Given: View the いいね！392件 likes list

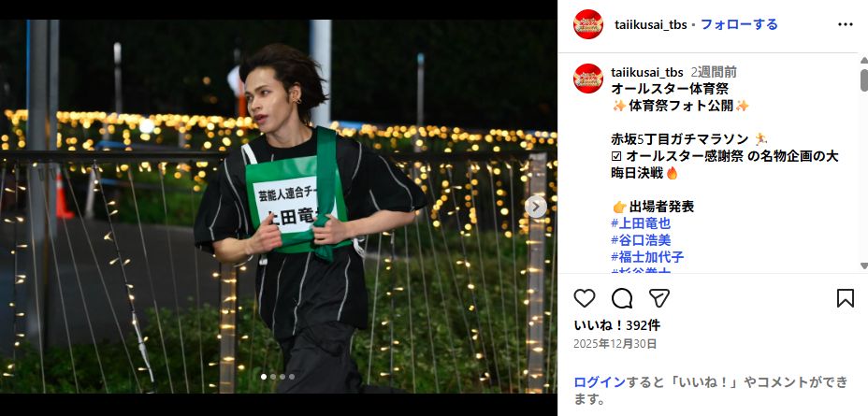Looking at the screenshot, I should tap(616, 325).
